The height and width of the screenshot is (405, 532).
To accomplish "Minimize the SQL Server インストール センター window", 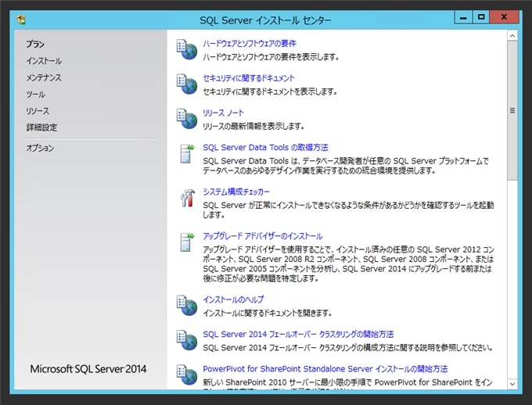I will pyautogui.click(x=463, y=17).
